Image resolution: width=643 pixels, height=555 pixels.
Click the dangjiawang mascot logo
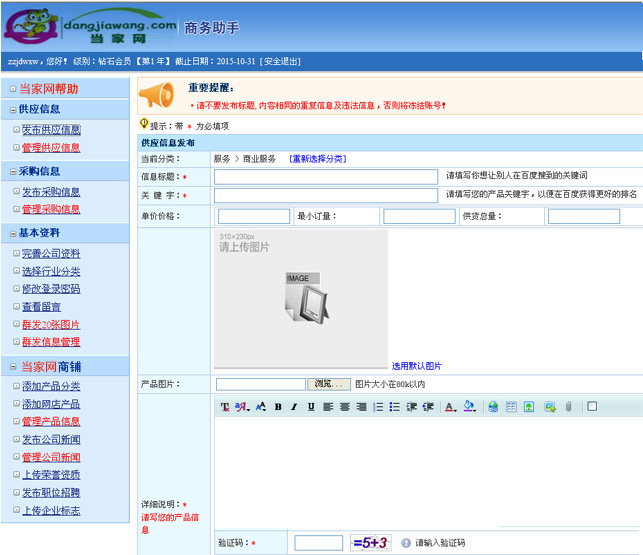click(x=32, y=26)
